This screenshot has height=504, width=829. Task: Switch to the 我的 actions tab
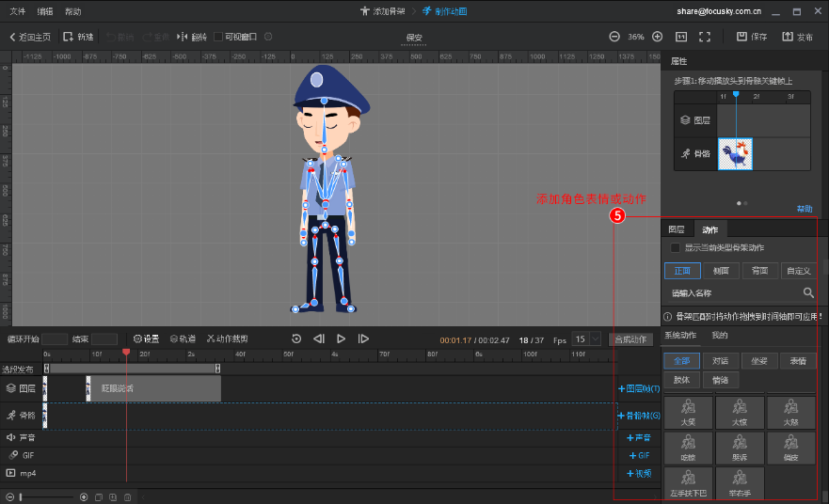(720, 336)
